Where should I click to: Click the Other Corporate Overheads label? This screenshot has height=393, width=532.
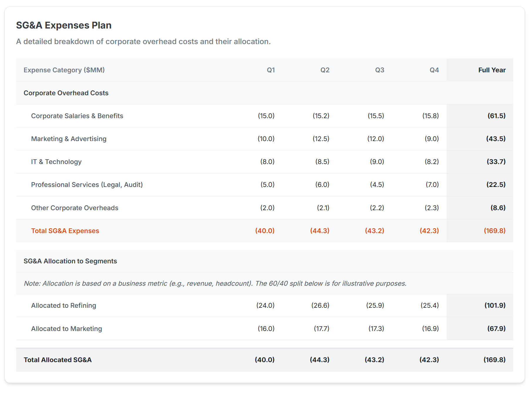click(x=75, y=208)
